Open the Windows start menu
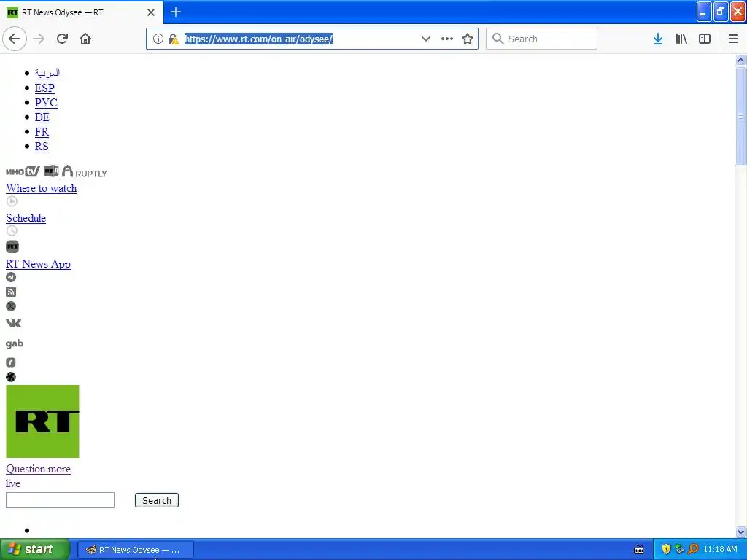This screenshot has height=560, width=747. point(35,549)
